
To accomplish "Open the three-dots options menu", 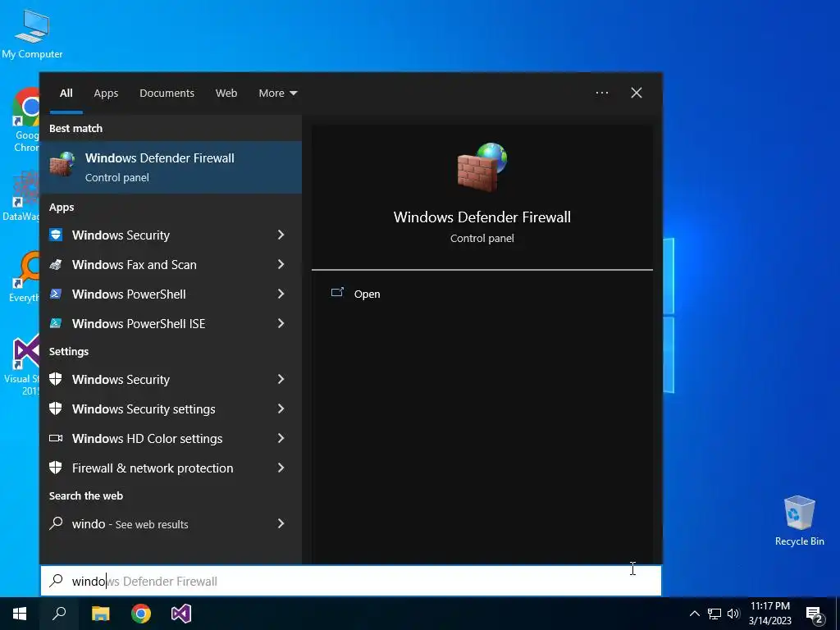I will (602, 93).
